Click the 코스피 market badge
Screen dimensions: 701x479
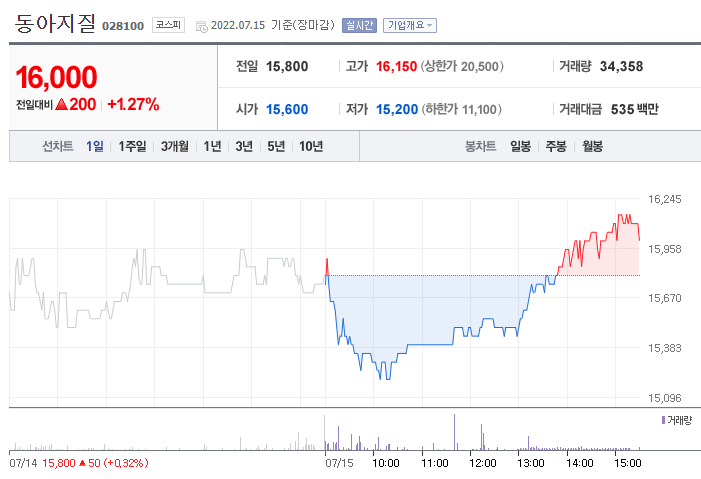click(x=168, y=25)
